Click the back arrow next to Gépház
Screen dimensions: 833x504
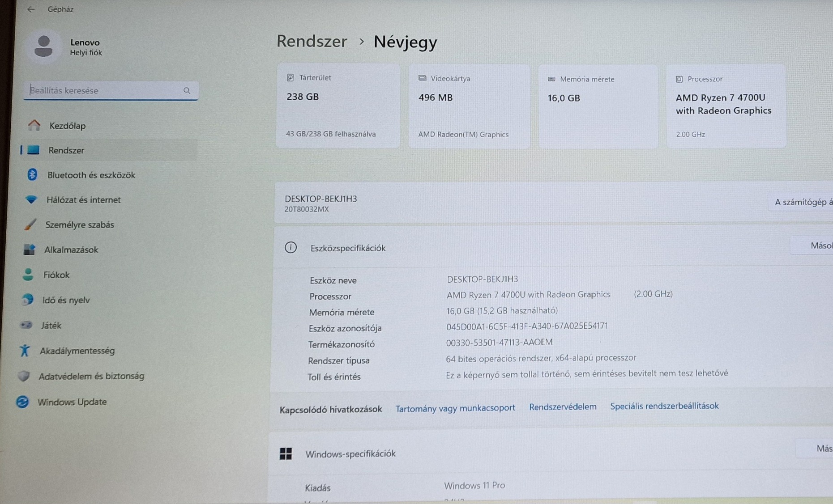(30, 9)
